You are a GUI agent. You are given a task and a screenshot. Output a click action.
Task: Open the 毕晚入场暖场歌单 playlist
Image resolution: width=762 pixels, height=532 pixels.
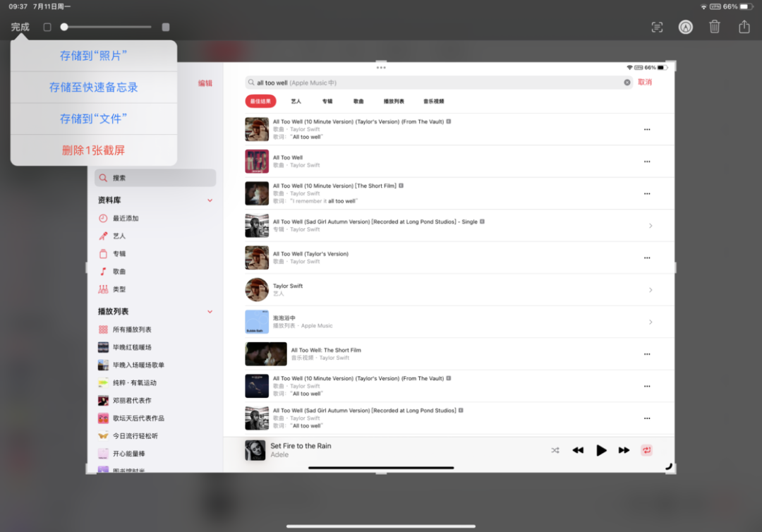(155, 365)
